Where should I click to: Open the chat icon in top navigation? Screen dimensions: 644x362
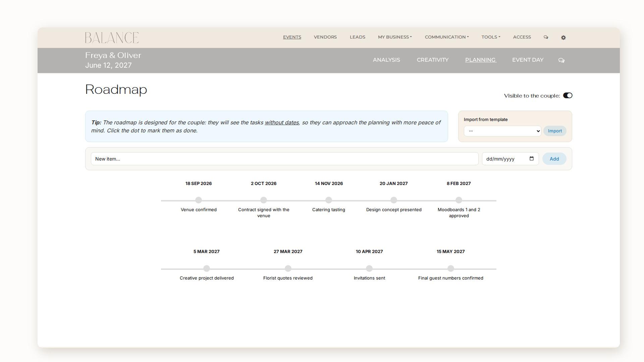(546, 37)
